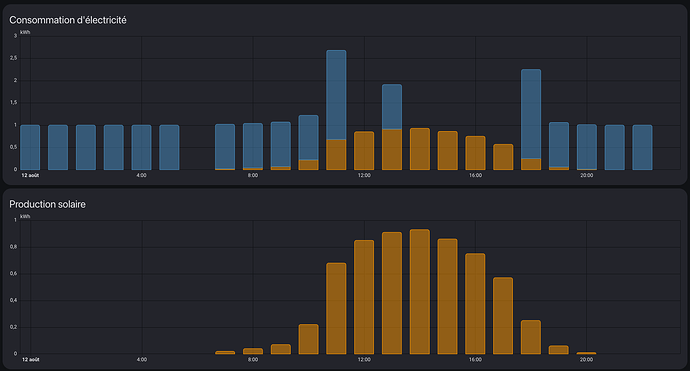Click the blue bar at 4:00 in consumption
The height and width of the screenshot is (371, 690).
pyautogui.click(x=141, y=147)
